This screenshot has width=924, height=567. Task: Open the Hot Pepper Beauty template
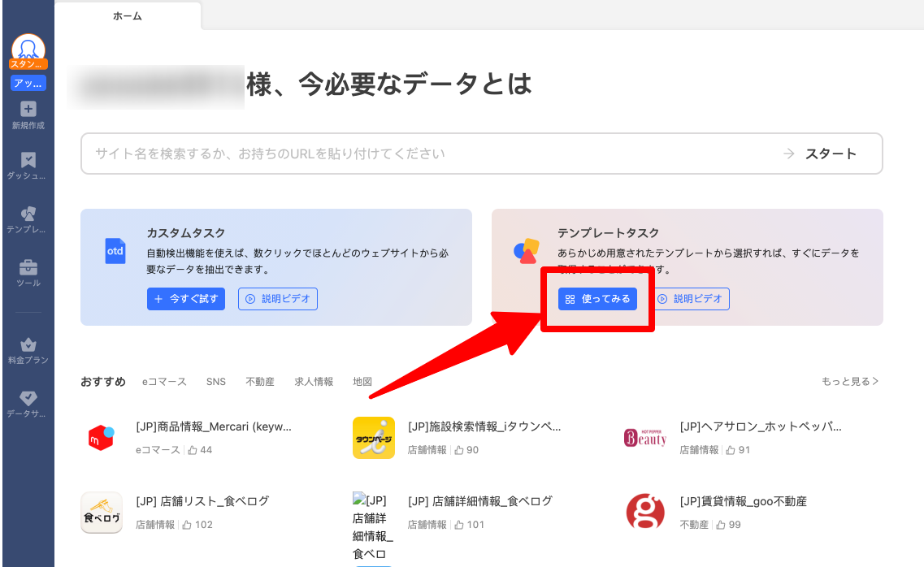pyautogui.click(x=645, y=438)
